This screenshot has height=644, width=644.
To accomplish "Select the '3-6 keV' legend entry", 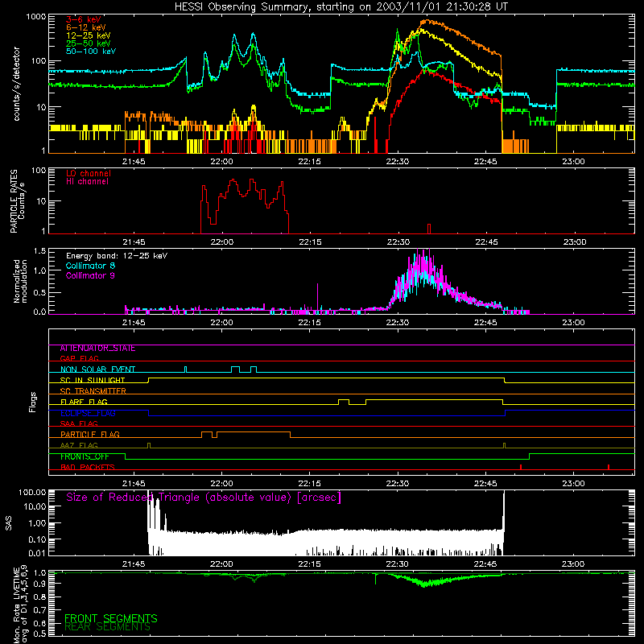I will click(83, 19).
